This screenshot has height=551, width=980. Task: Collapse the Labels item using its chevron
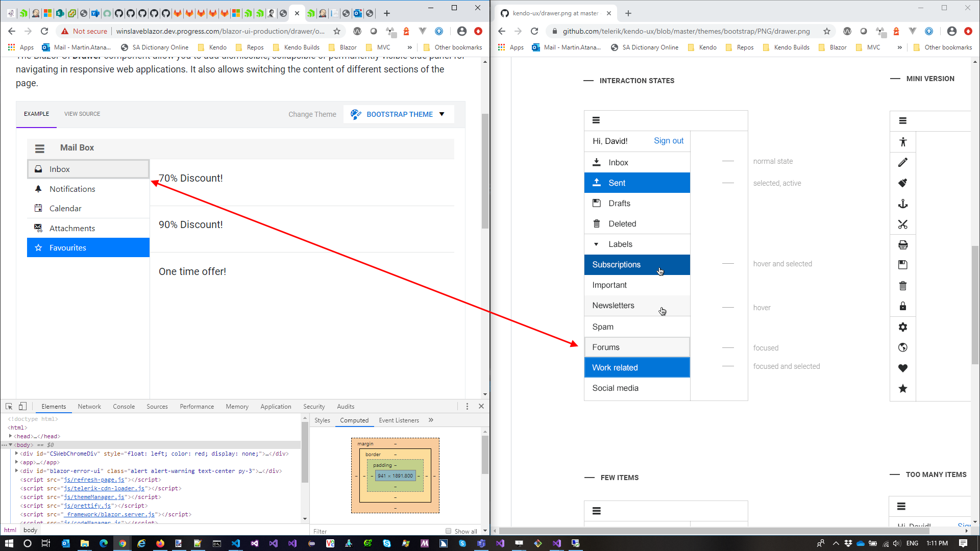coord(596,244)
